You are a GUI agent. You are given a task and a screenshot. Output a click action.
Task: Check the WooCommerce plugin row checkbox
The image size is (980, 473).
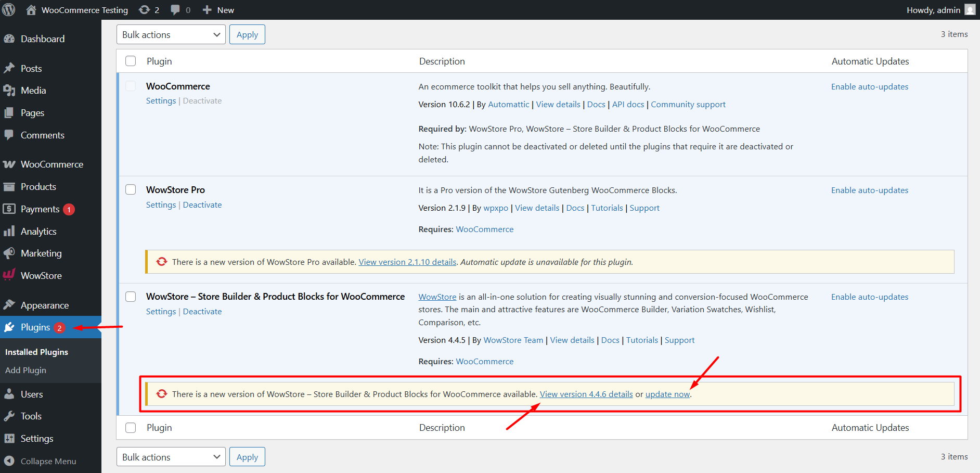tap(130, 86)
